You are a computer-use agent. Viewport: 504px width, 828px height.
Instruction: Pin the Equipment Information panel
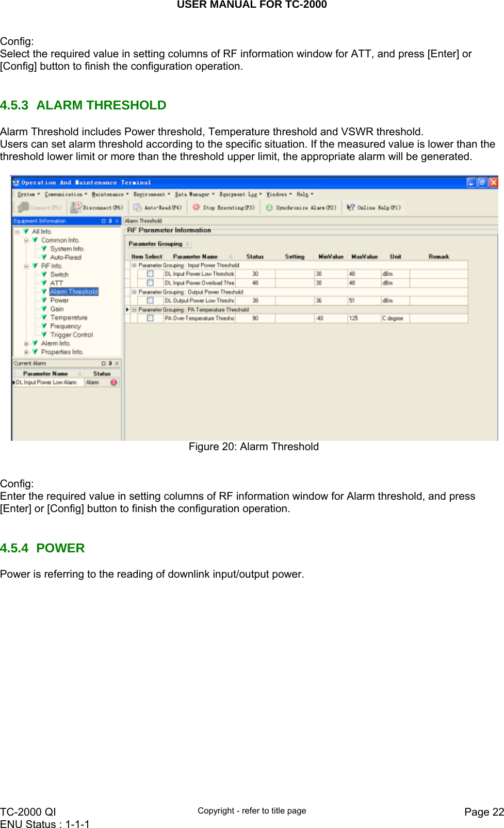coord(110,221)
